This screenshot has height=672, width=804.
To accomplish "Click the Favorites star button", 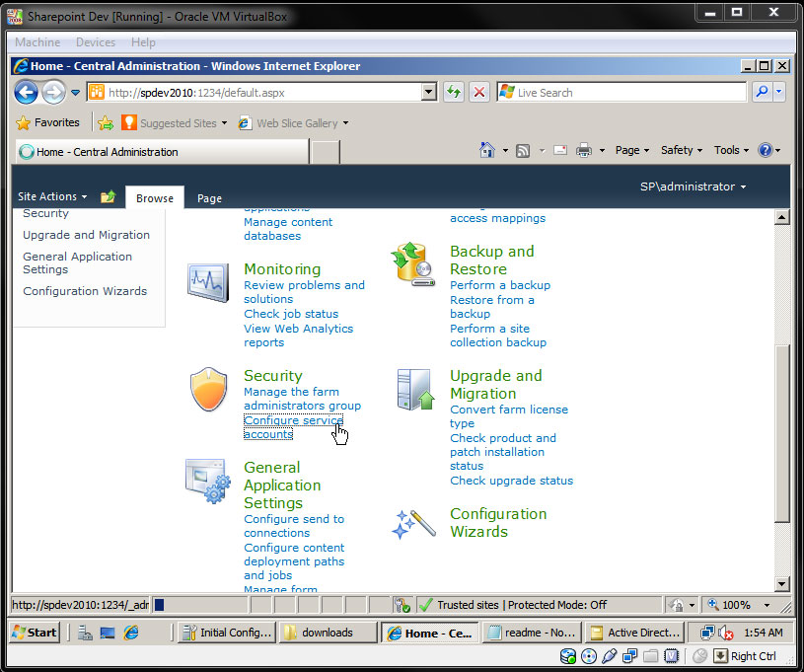I will (47, 122).
